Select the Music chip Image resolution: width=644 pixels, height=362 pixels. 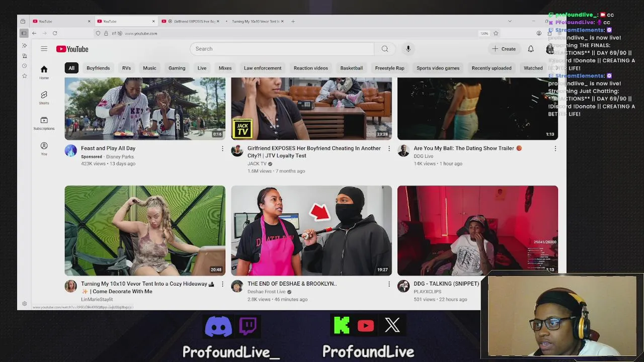pyautogui.click(x=149, y=68)
